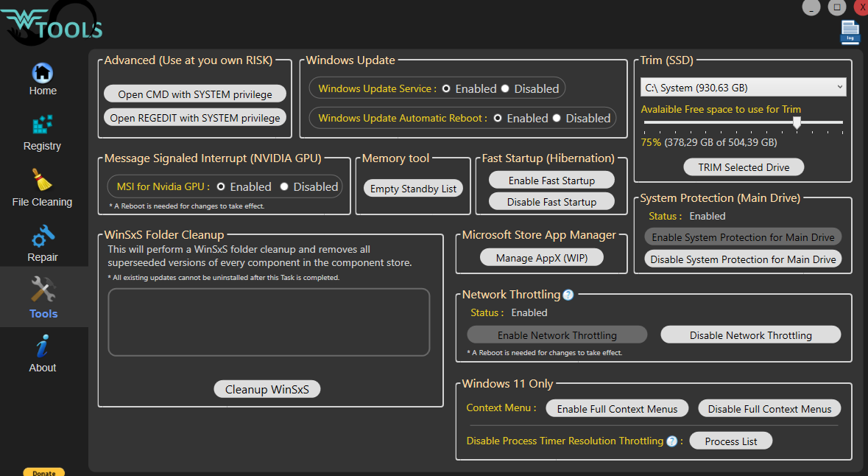The height and width of the screenshot is (476, 868).
Task: Click the Disable Full Context Menus button
Action: tap(769, 408)
